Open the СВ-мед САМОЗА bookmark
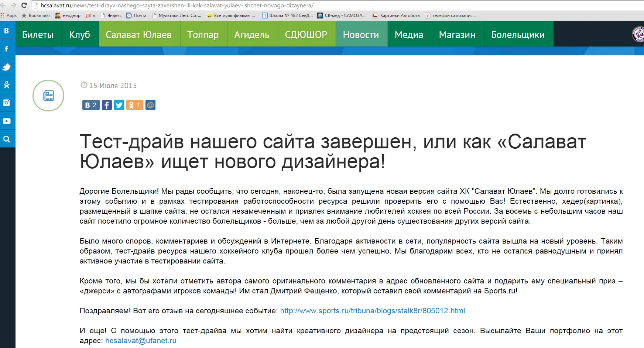Image resolution: width=644 pixels, height=348 pixels. coord(342,15)
